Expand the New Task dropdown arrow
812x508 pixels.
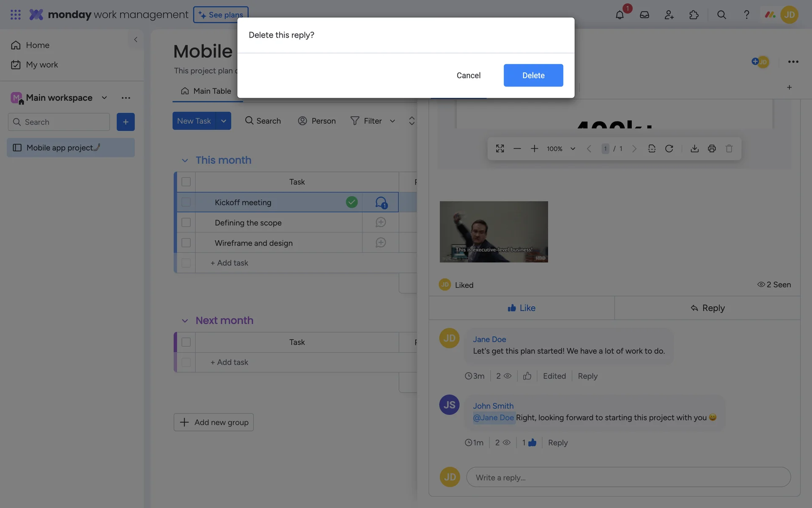[x=223, y=121]
